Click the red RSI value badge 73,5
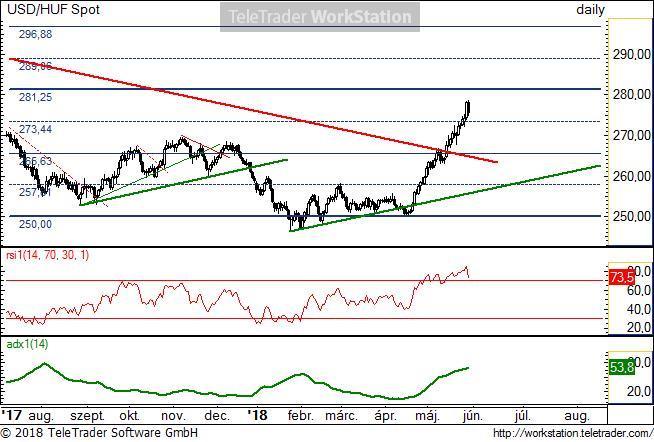The image size is (654, 442). click(x=621, y=277)
